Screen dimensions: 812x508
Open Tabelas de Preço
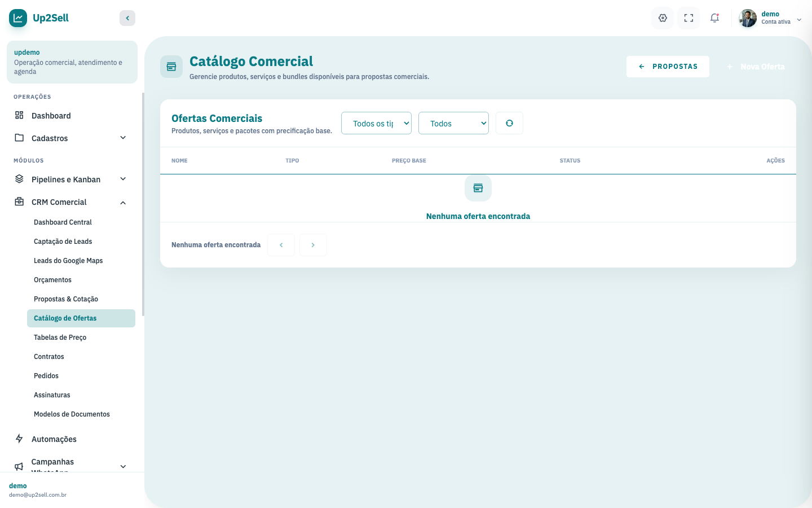pyautogui.click(x=81, y=338)
